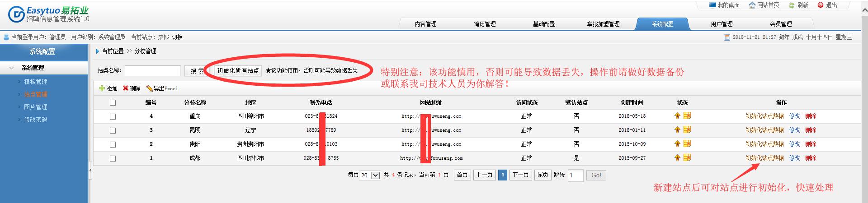The height and width of the screenshot is (203, 868).
Task: Click the 刷新 green arrows icon
Action: click(792, 5)
